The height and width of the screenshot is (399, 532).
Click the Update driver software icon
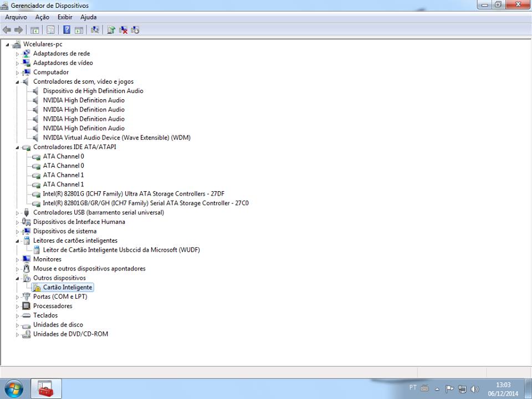point(111,30)
